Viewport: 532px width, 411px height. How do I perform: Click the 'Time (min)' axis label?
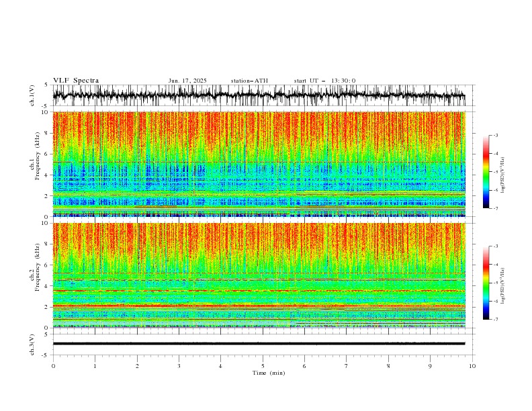tap(269, 373)
